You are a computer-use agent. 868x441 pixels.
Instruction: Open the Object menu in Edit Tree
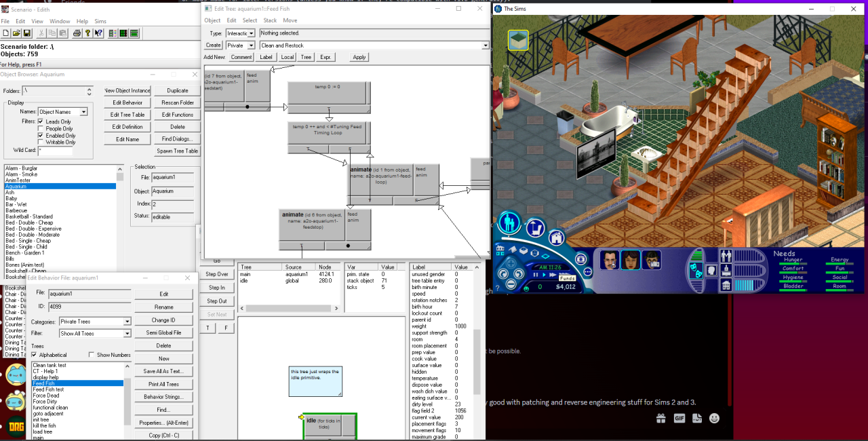click(x=212, y=20)
